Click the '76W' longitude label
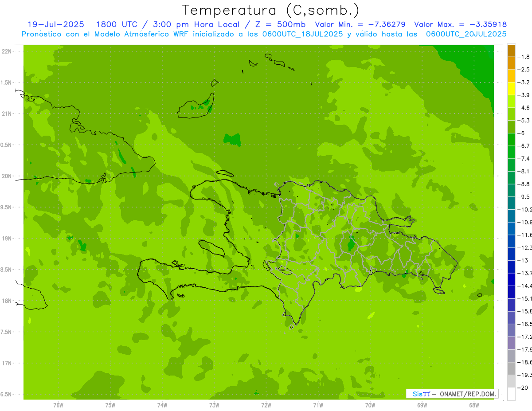Screen dimensions: 532x411 [x=58, y=405]
